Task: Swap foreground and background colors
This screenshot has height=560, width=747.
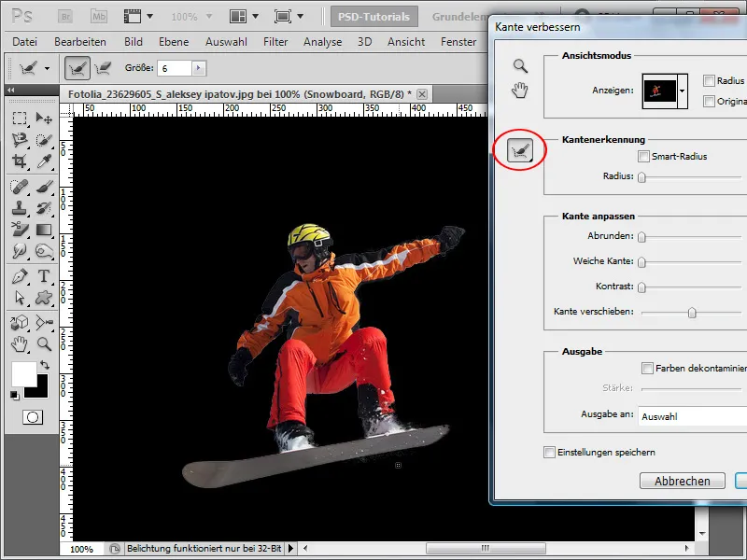Action: pyautogui.click(x=45, y=365)
